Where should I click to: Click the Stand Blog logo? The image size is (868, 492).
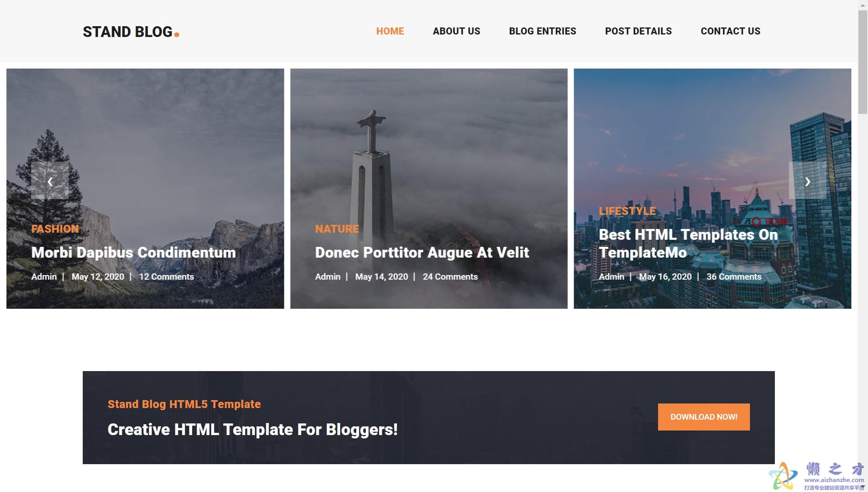(131, 32)
